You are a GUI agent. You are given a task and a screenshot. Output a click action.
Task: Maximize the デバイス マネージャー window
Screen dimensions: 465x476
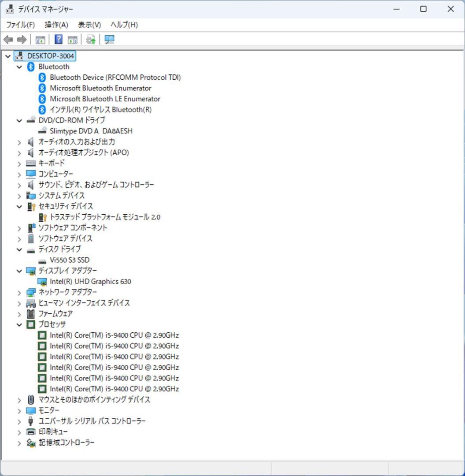tap(424, 9)
